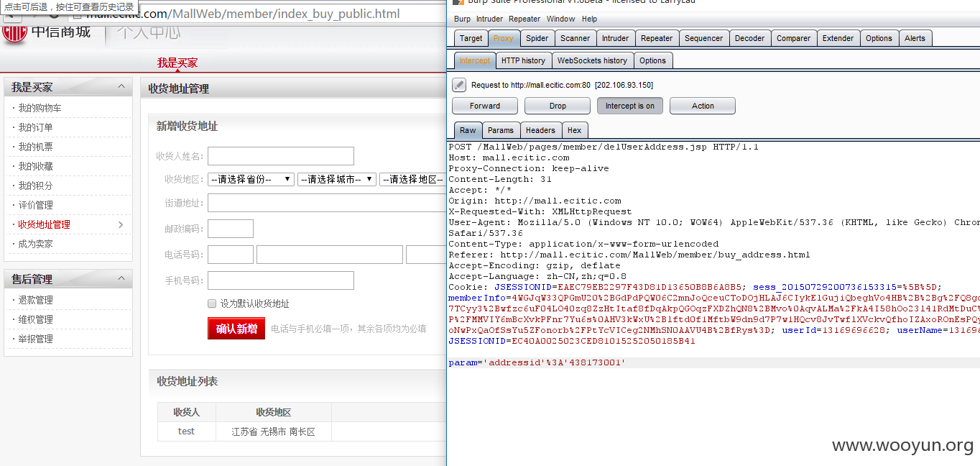Screen dimensions: 980x466
Task: Click the 收货人姓名 input field
Action: coord(281,156)
